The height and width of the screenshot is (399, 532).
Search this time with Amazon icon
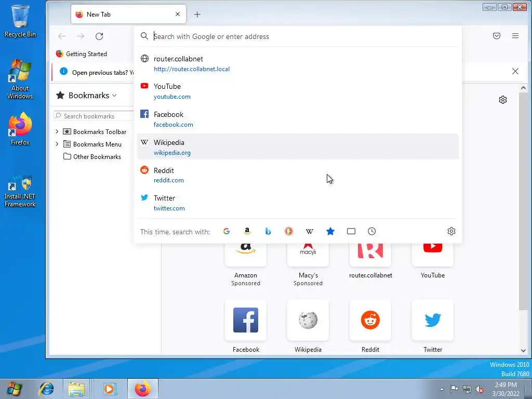click(247, 231)
